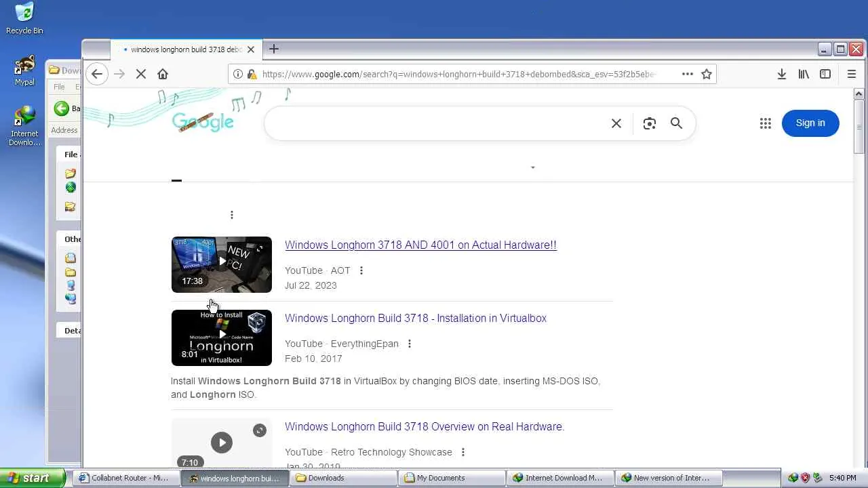Go back using the browser back arrow
The image size is (868, 488).
97,74
